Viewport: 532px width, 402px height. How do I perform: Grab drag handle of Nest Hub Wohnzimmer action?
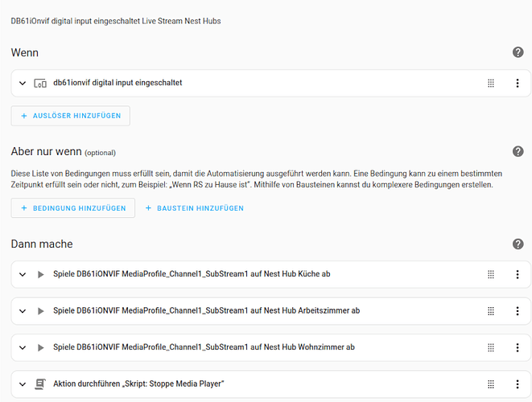pos(491,347)
